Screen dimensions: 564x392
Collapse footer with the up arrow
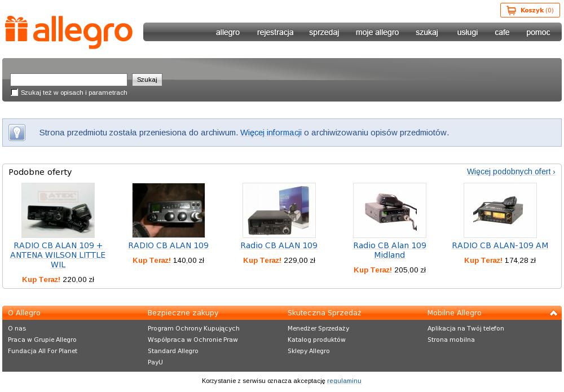coord(553,313)
